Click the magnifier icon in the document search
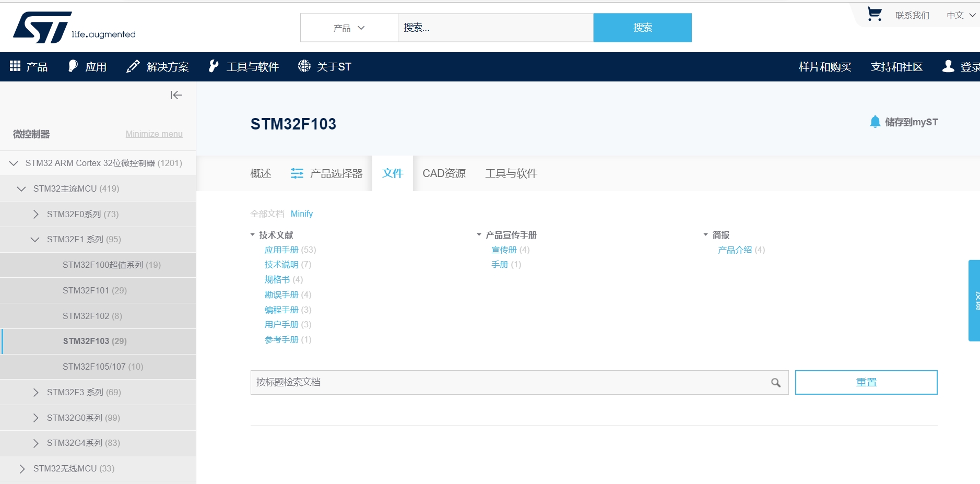Image resolution: width=980 pixels, height=484 pixels. coord(776,383)
